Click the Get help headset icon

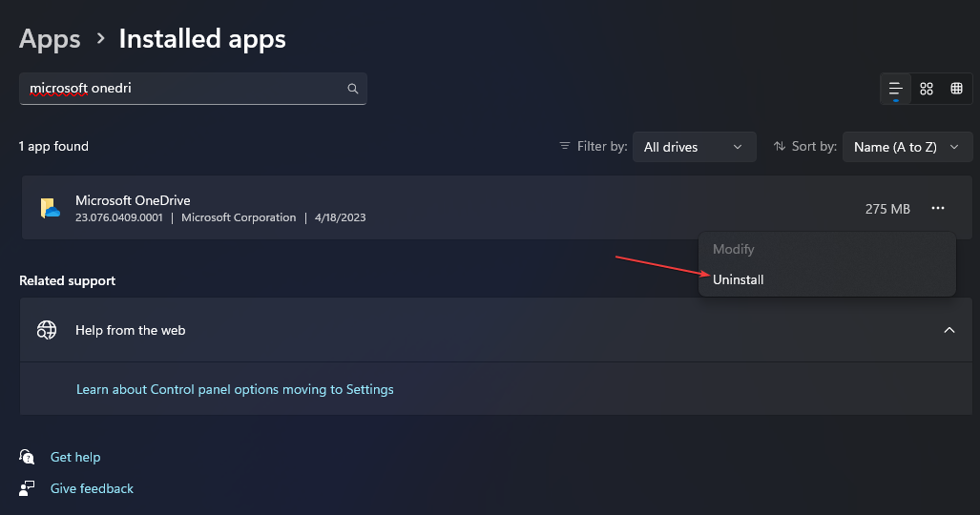(x=28, y=458)
